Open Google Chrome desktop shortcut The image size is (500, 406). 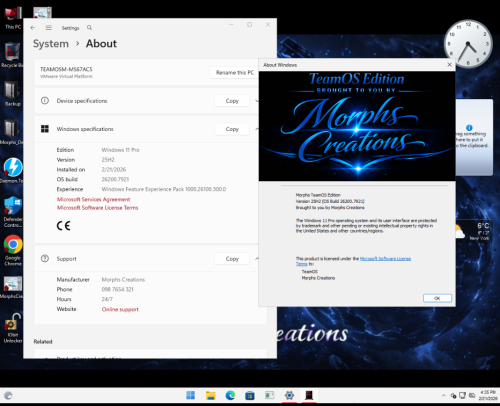pos(13,250)
